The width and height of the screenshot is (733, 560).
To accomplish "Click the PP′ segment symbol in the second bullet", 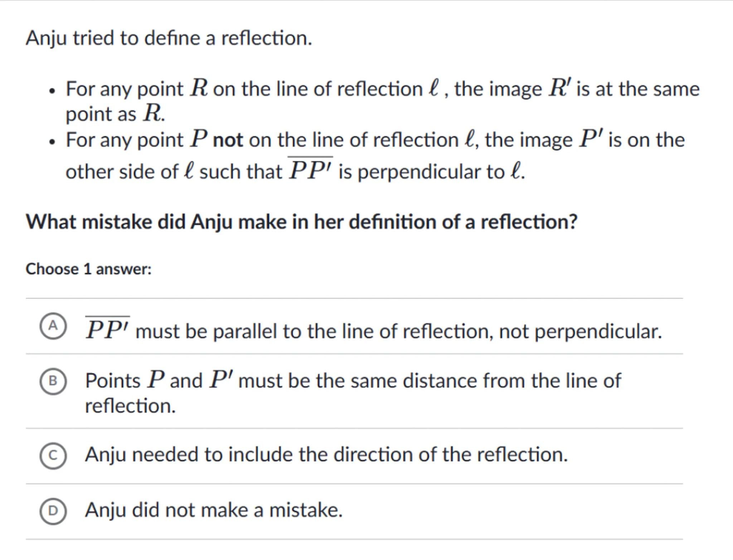I will pyautogui.click(x=311, y=170).
